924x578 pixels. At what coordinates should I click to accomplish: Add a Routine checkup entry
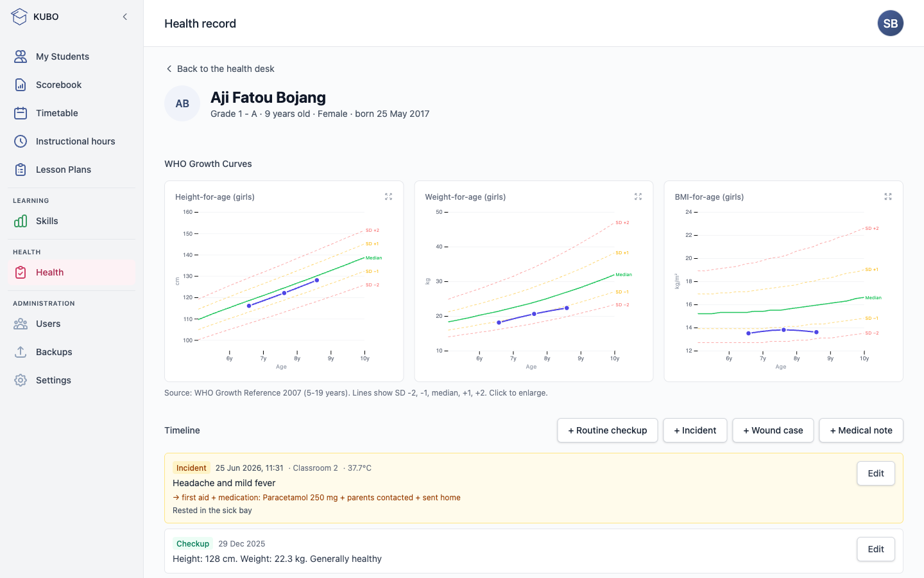tap(608, 430)
